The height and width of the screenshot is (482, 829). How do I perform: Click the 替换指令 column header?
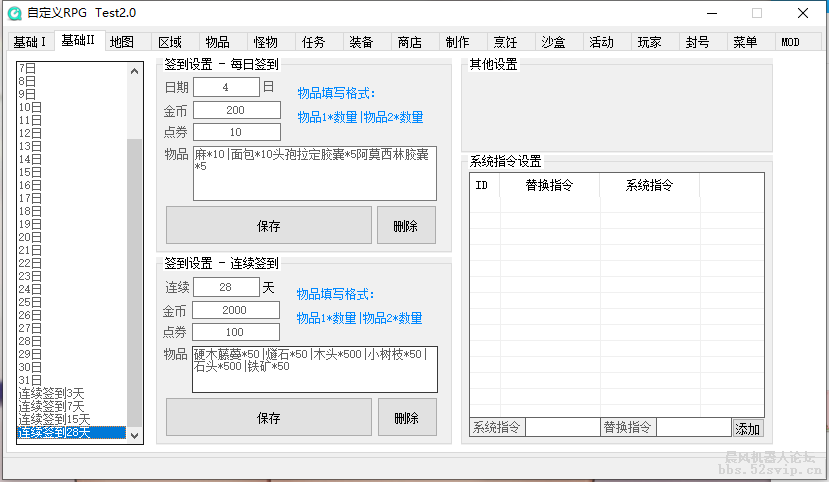click(x=549, y=185)
